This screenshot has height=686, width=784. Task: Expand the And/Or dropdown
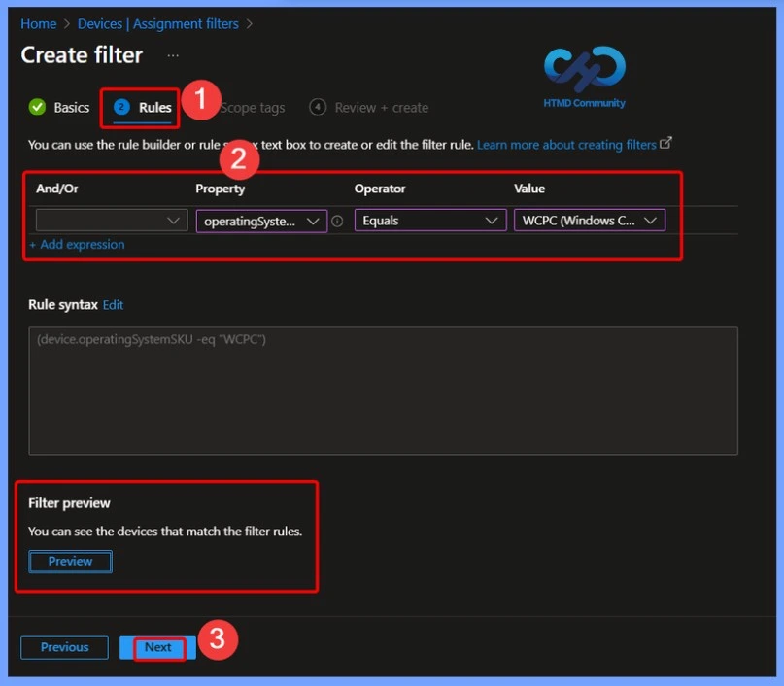tap(110, 222)
